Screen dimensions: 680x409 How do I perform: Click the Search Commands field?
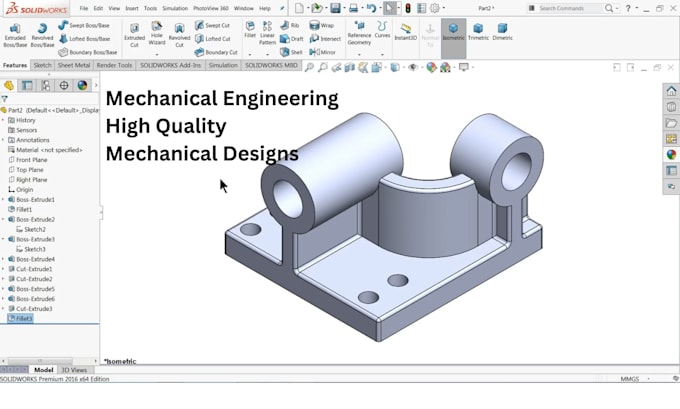[565, 8]
